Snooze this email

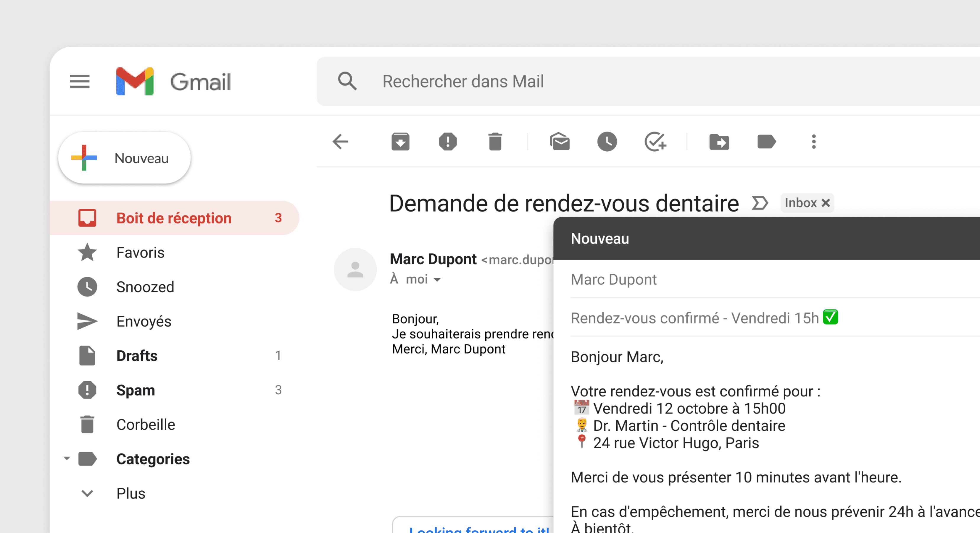[x=607, y=142]
